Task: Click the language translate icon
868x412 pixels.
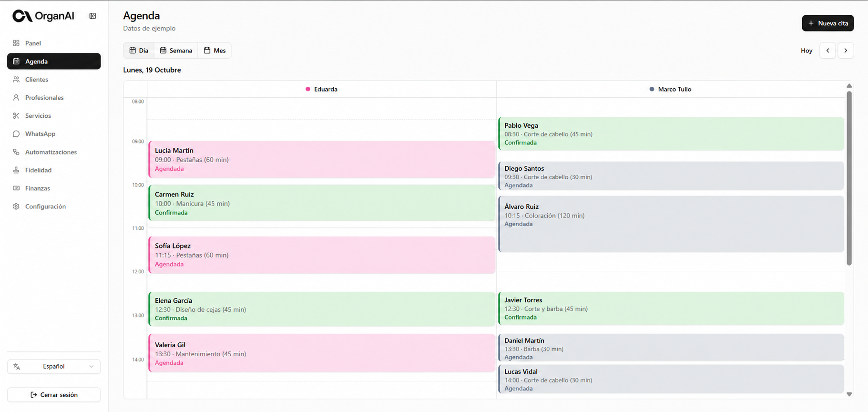Action: 17,367
